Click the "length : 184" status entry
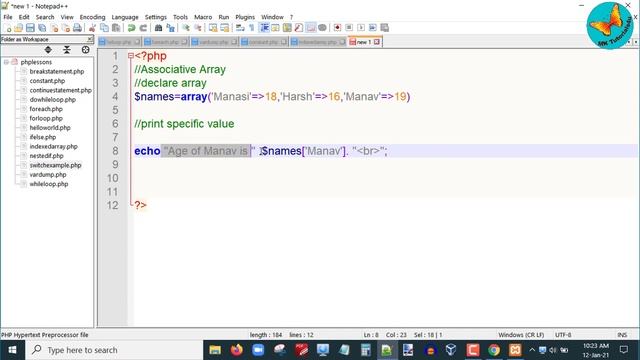The height and width of the screenshot is (360, 640). pos(266,335)
